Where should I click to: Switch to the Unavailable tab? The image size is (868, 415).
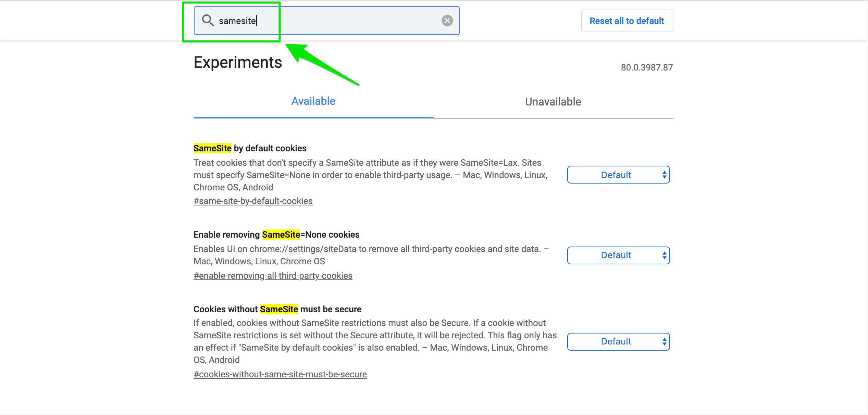click(553, 102)
